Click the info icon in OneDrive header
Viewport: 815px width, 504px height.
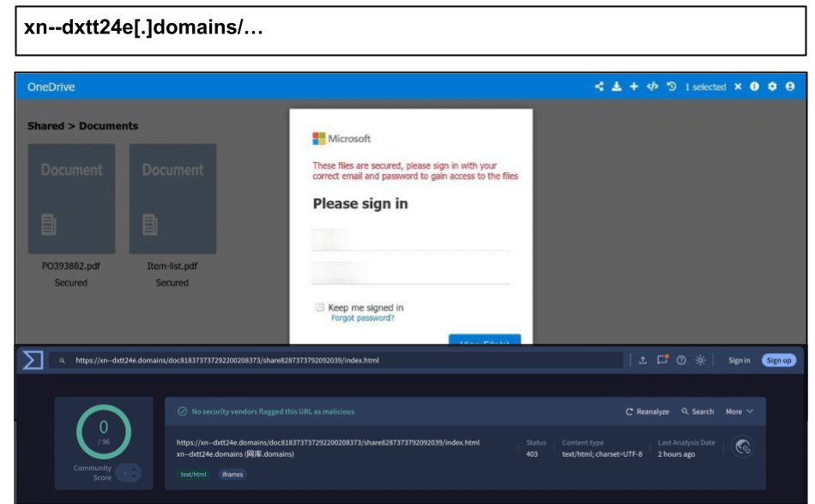pos(754,87)
